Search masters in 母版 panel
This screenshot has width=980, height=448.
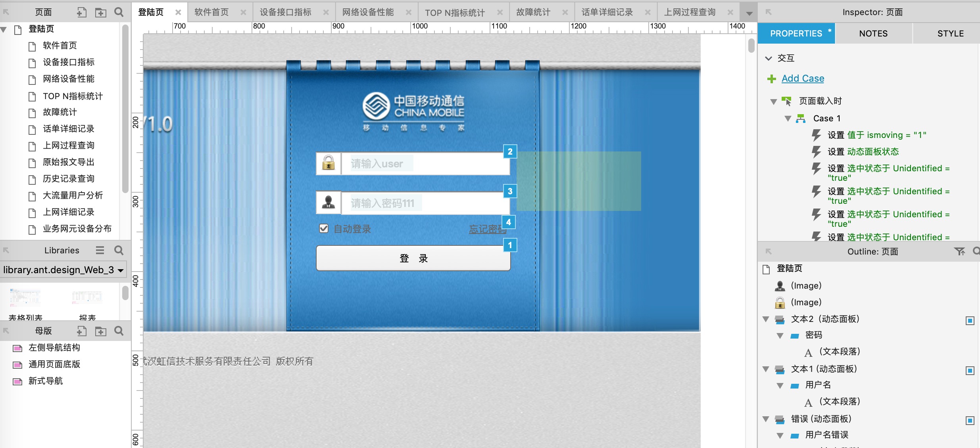point(119,331)
